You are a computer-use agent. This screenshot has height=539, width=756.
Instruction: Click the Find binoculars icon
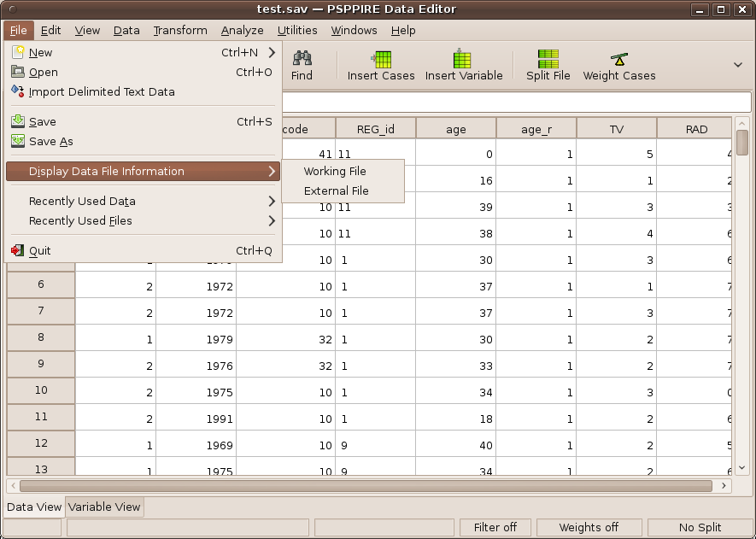coord(302,58)
